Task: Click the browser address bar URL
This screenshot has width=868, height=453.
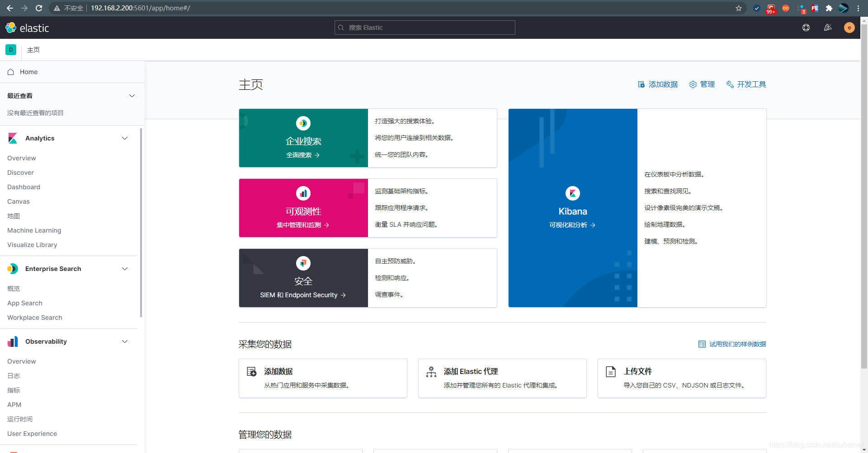Action: click(x=140, y=8)
